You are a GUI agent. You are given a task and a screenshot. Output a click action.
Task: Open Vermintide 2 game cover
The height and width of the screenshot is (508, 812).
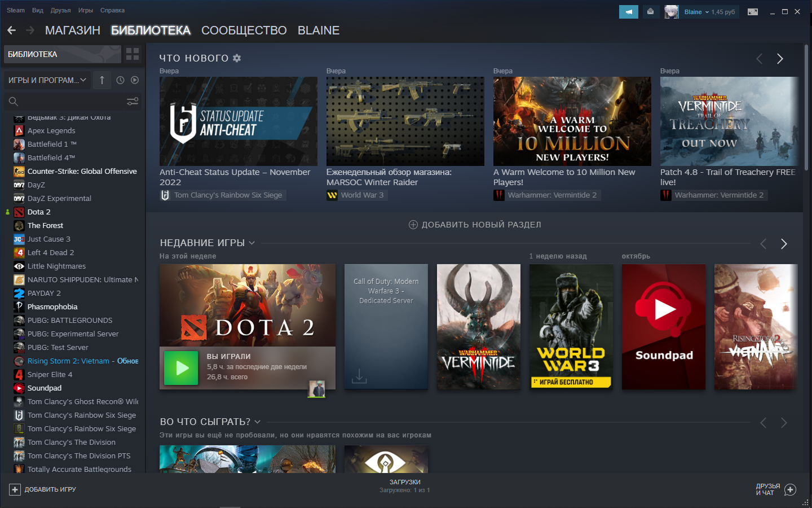[x=479, y=327]
